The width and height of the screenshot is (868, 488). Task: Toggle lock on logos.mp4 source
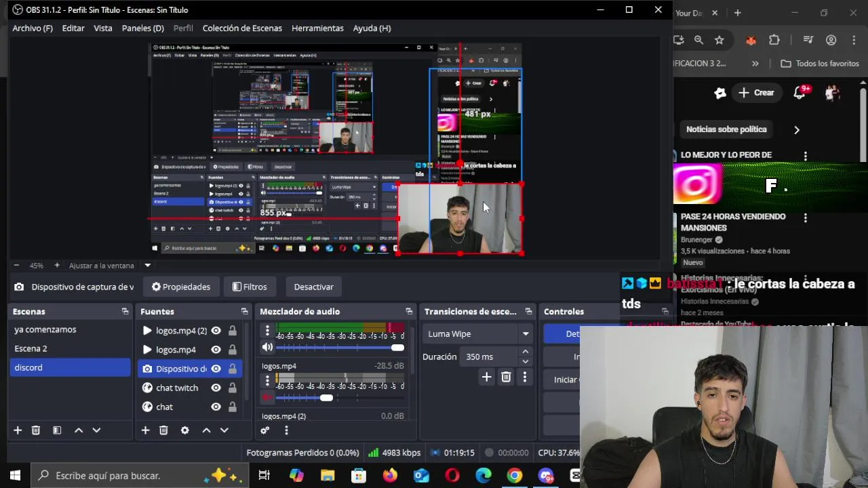tap(233, 350)
